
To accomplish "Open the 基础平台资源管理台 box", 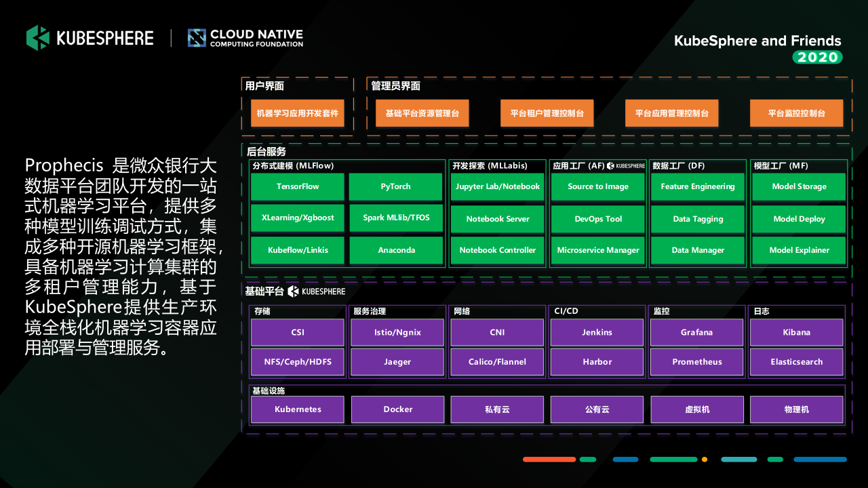I will (422, 113).
